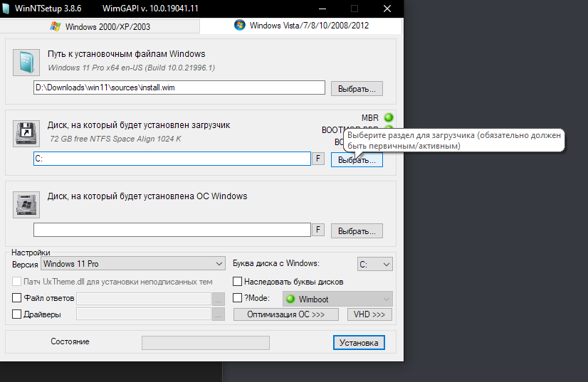Click the Windows installation drive icon
Screen dimensions: 588x382
coord(26,205)
